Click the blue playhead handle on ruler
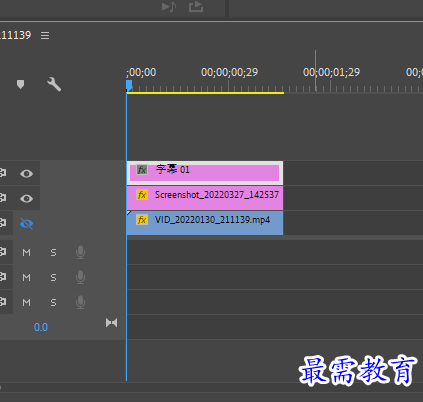 click(129, 85)
